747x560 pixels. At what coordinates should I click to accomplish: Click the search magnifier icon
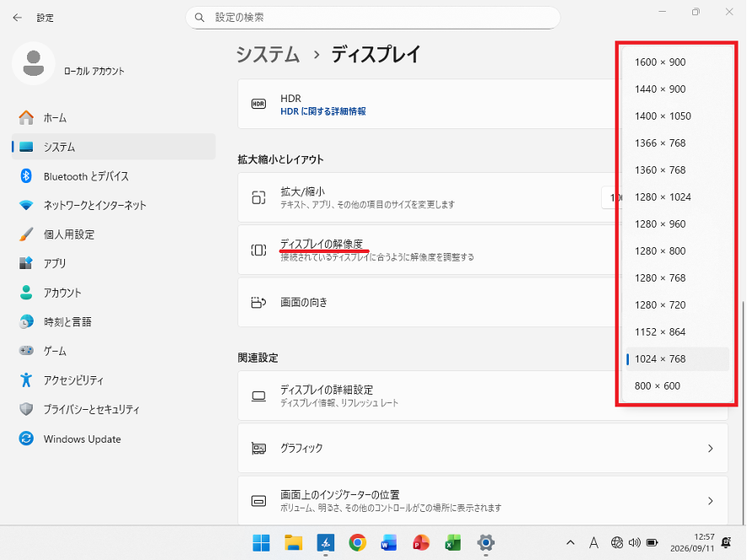[x=199, y=18]
